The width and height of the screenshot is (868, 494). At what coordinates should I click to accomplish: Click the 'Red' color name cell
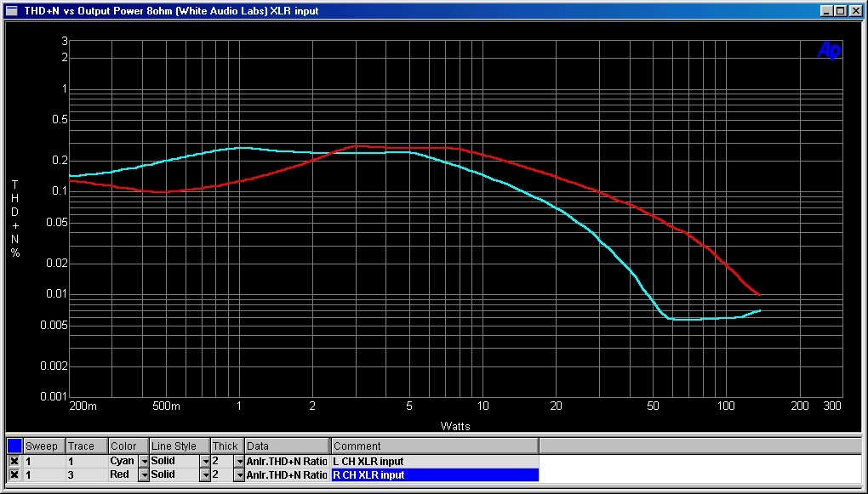tap(123, 474)
